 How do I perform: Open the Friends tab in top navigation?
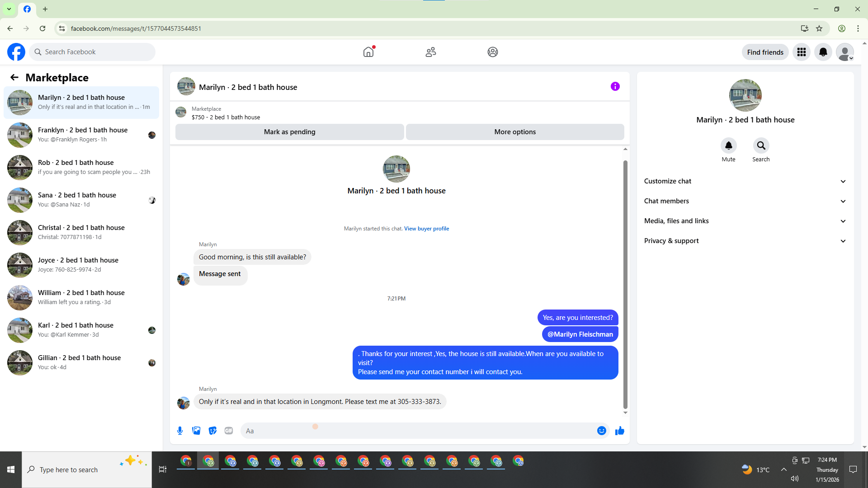(x=430, y=52)
